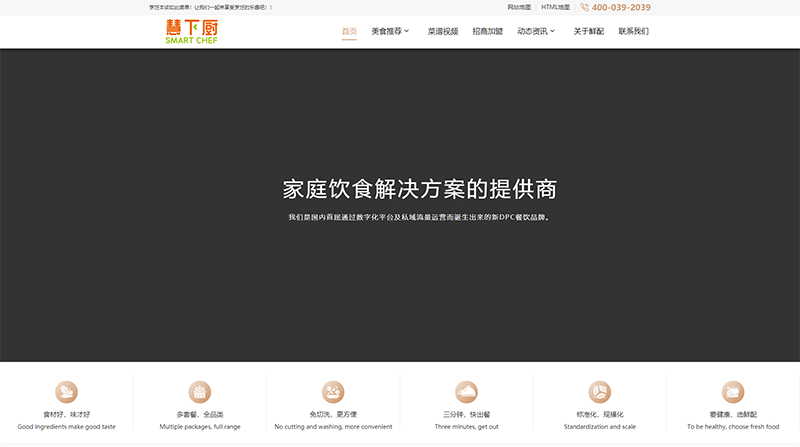Click the 'Three minutes, get out' caption text
The height and width of the screenshot is (447, 800).
[466, 427]
